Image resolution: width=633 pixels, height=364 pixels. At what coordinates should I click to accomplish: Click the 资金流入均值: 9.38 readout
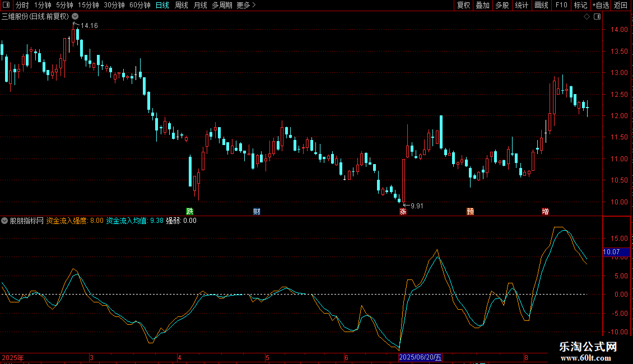(x=135, y=221)
